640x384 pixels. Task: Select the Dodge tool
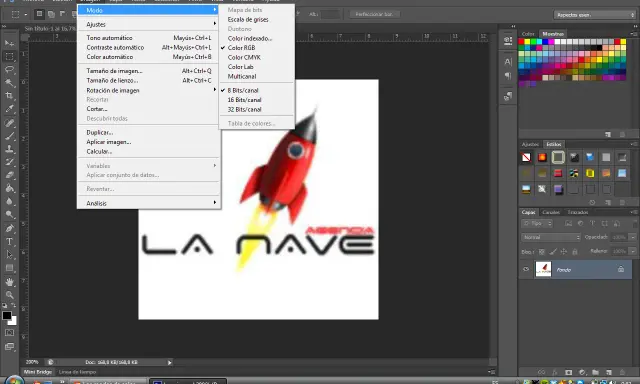pyautogui.click(x=9, y=214)
